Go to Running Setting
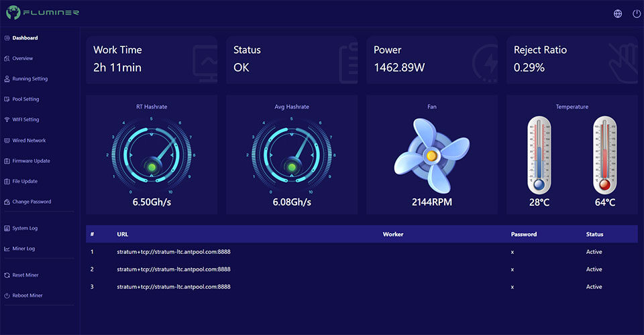Viewport: 644px width, 335px height. pyautogui.click(x=30, y=79)
